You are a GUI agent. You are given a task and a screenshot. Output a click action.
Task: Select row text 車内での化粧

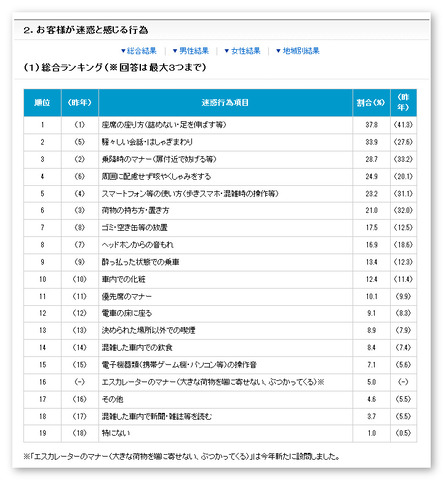click(x=123, y=279)
